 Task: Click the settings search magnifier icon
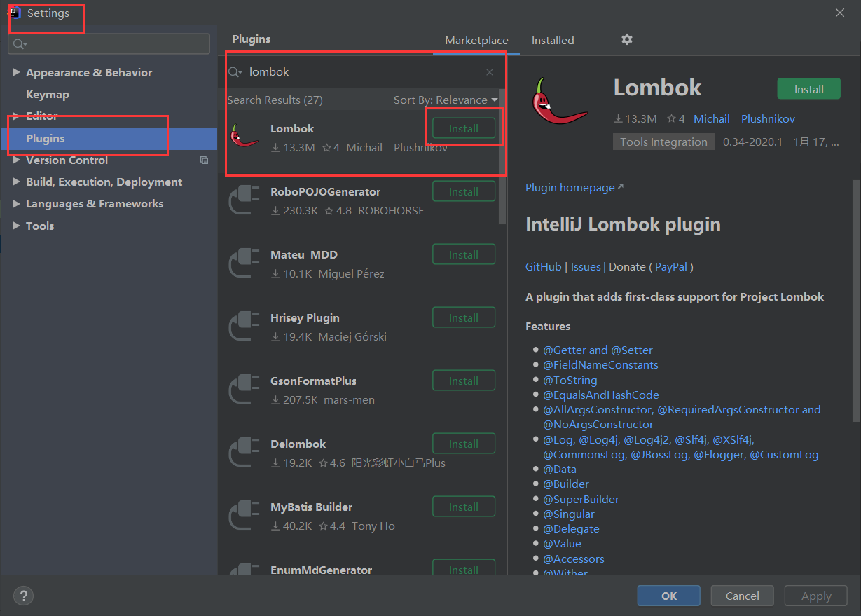19,44
